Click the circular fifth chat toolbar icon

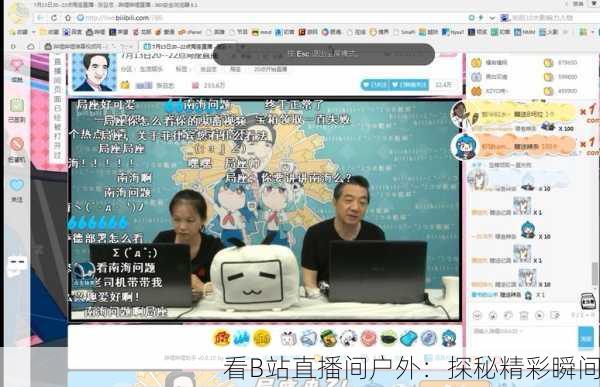(x=539, y=315)
